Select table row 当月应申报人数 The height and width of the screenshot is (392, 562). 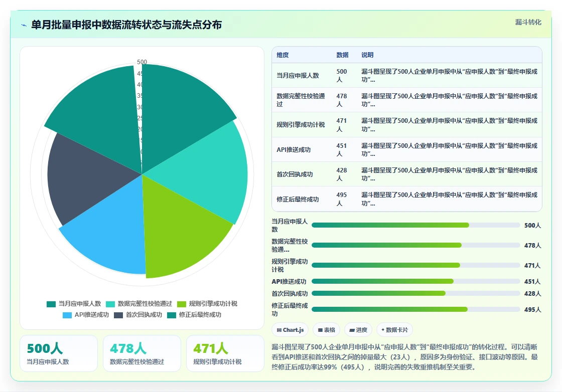pos(407,76)
